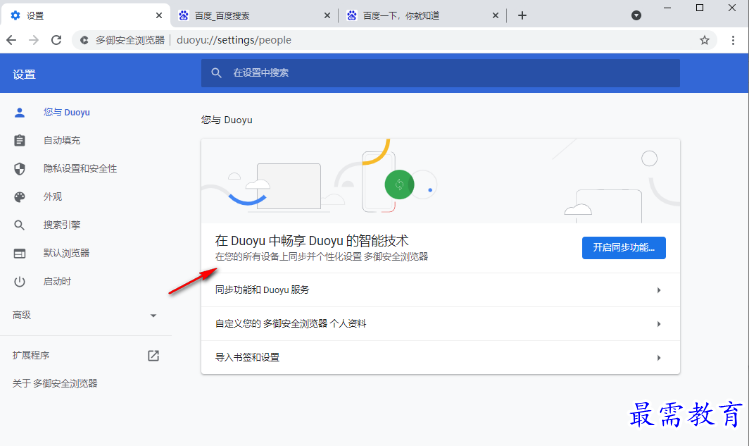The width and height of the screenshot is (751, 446).
Task: Expand 同步功能和 Duoyu 服务 row arrow
Action: pyautogui.click(x=659, y=290)
